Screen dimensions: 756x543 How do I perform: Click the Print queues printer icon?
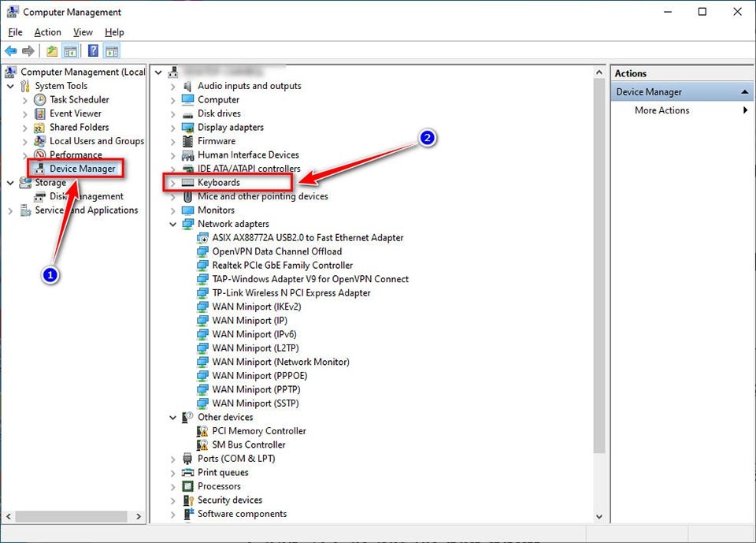coord(187,473)
